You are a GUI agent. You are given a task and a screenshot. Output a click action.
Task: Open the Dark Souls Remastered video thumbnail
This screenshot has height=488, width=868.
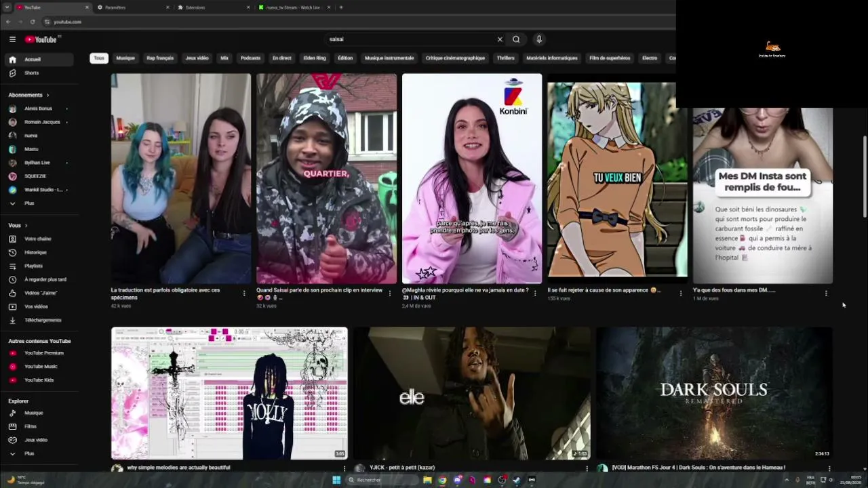click(x=714, y=393)
